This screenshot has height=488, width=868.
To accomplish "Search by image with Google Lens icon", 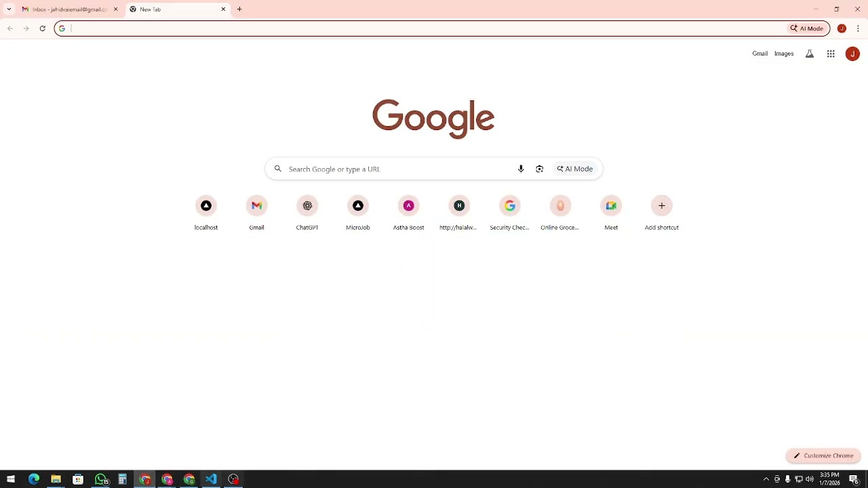I will [x=539, y=169].
